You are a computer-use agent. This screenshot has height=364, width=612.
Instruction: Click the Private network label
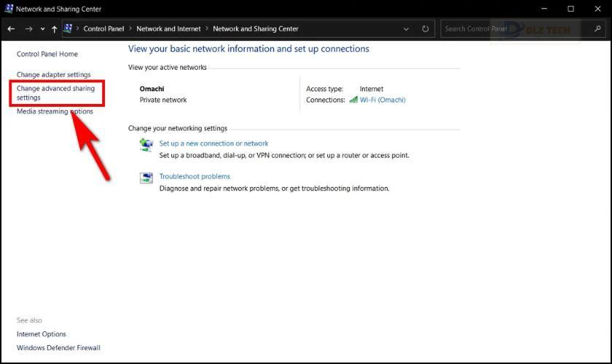pos(163,100)
